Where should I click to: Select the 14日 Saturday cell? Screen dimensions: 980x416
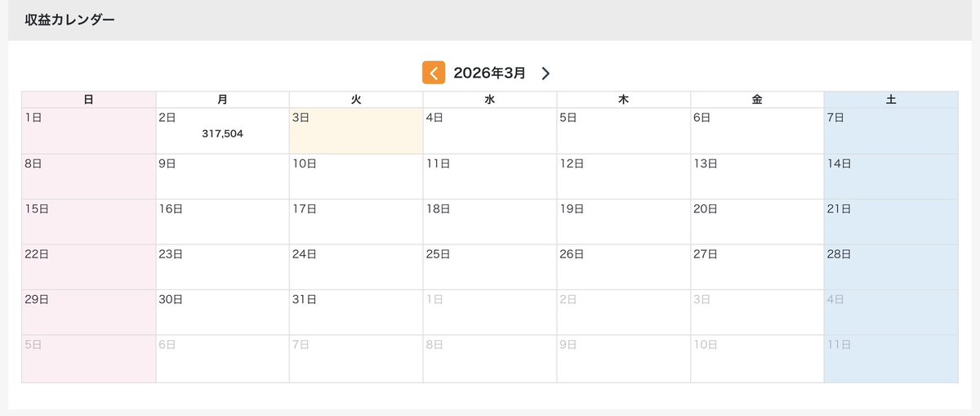(891, 177)
